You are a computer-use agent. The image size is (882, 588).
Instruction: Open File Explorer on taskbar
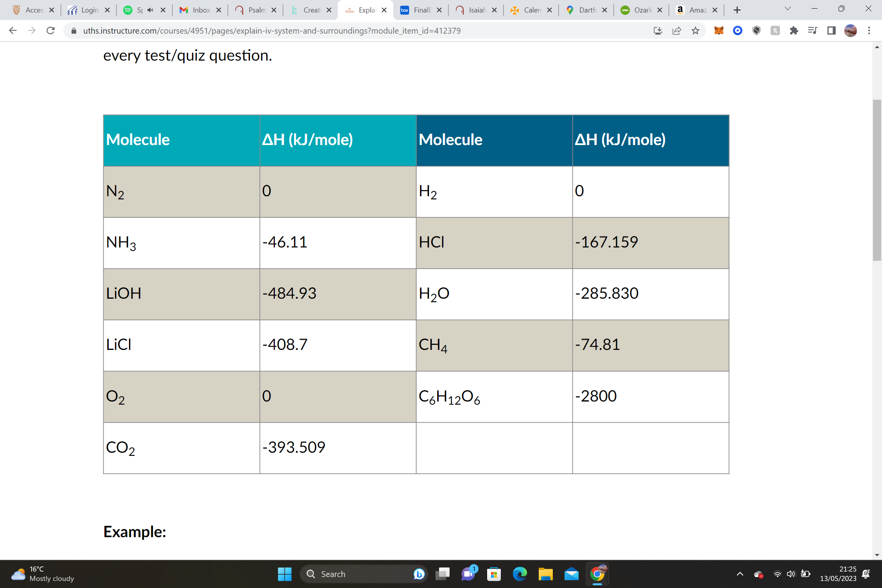coord(546,574)
